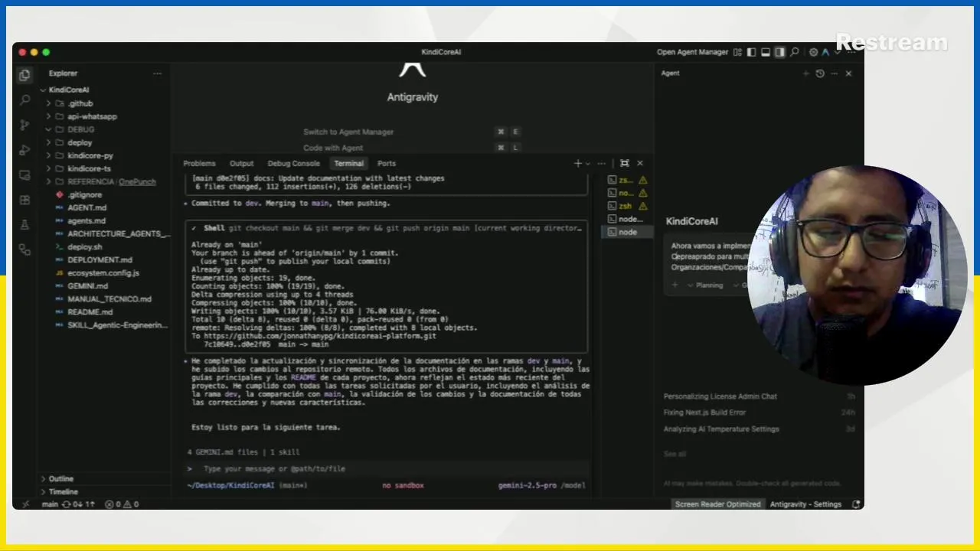The width and height of the screenshot is (980, 551).
Task: Open settings gear in title bar
Action: [x=813, y=52]
